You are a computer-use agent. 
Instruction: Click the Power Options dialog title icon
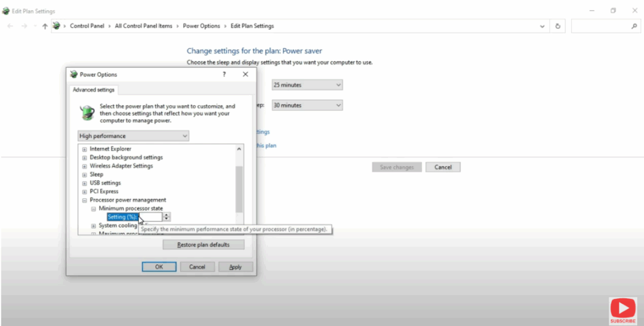(74, 74)
